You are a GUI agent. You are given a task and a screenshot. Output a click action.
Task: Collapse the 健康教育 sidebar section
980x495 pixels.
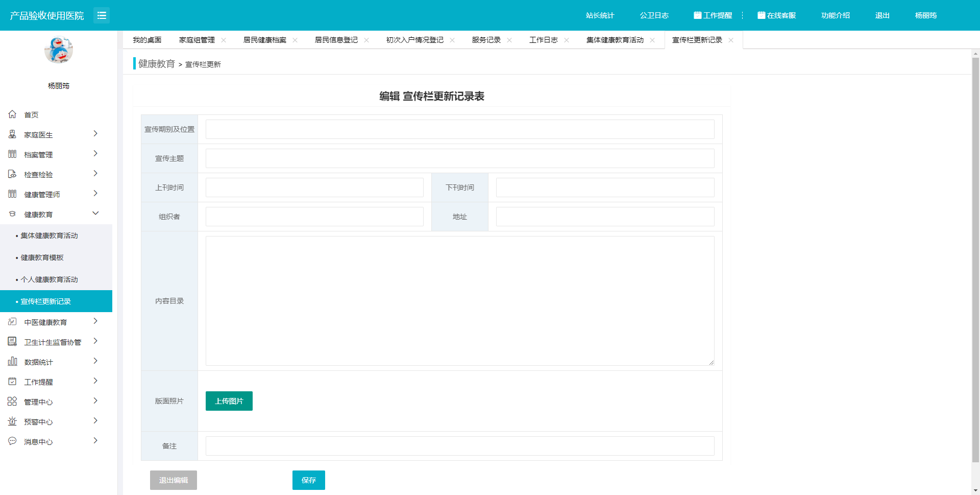click(95, 214)
